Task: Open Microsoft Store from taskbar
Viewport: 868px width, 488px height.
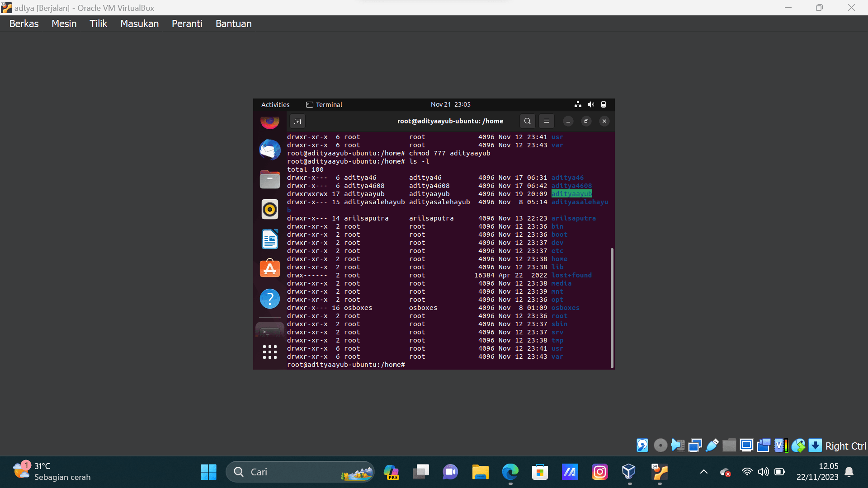Action: pyautogui.click(x=540, y=472)
